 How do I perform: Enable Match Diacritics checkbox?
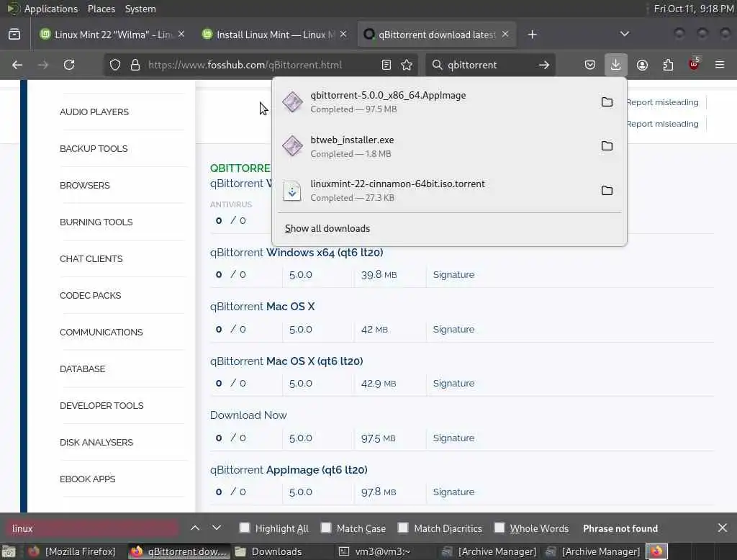click(403, 528)
